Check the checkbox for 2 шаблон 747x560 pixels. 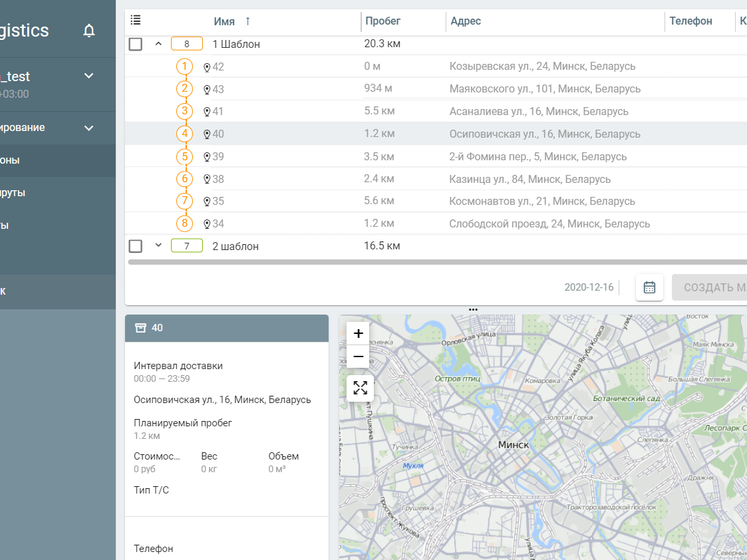pyautogui.click(x=135, y=245)
